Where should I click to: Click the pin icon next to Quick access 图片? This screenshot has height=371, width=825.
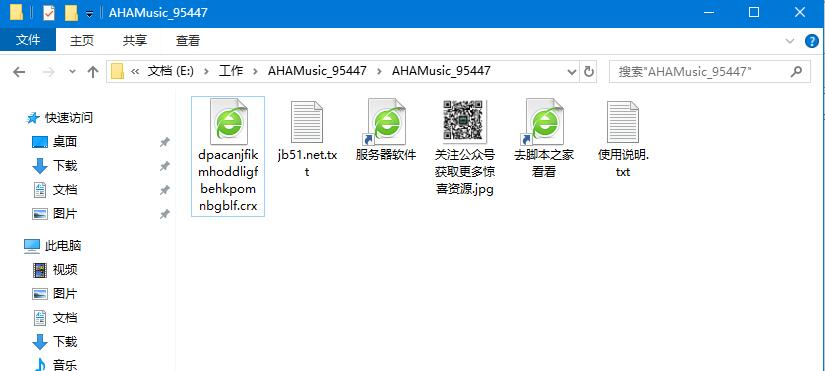(165, 214)
